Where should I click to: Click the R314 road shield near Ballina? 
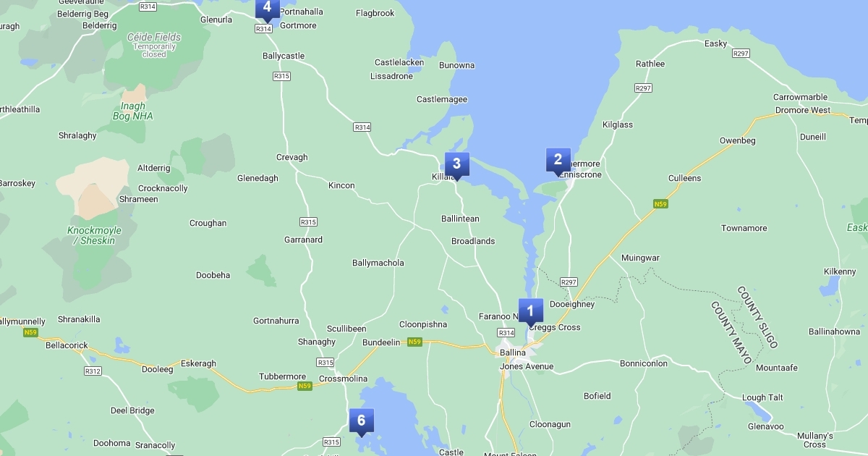click(x=506, y=333)
